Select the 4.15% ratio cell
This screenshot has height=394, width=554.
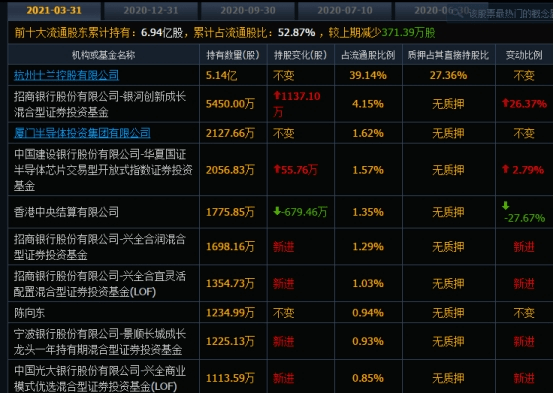coord(368,104)
